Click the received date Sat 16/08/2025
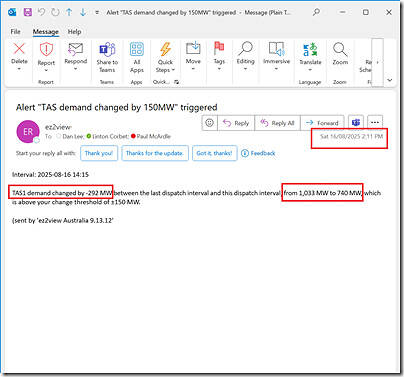 351,136
